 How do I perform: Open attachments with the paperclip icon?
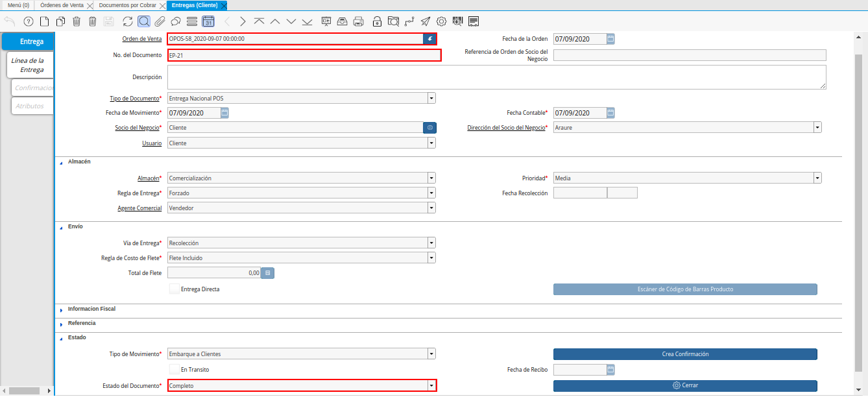(160, 21)
